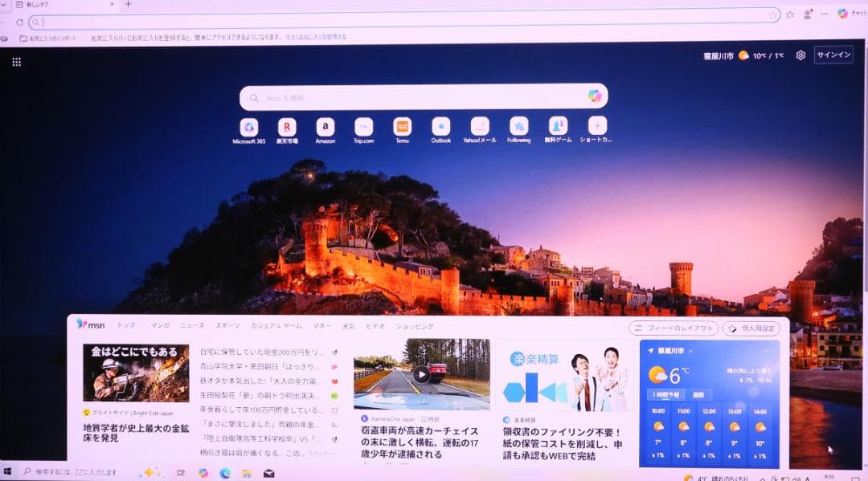Switch to the マンガ feed tab
The image size is (868, 481).
[160, 326]
